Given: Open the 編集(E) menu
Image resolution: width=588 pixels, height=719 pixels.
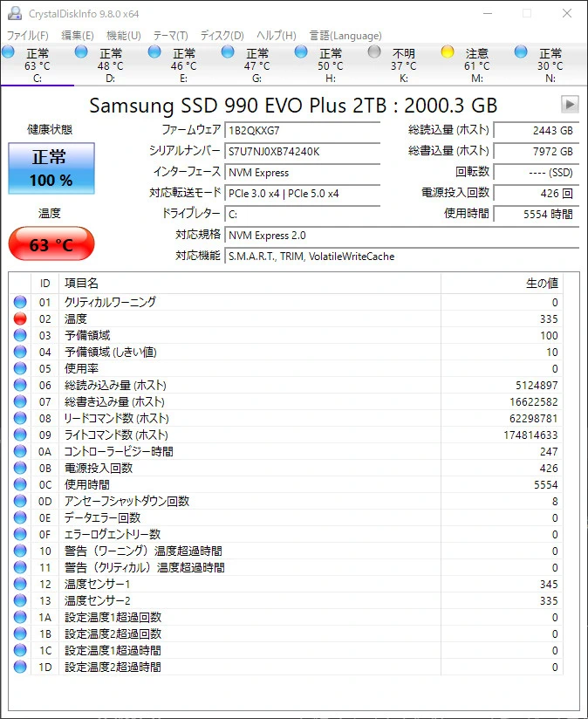Looking at the screenshot, I should (78, 35).
